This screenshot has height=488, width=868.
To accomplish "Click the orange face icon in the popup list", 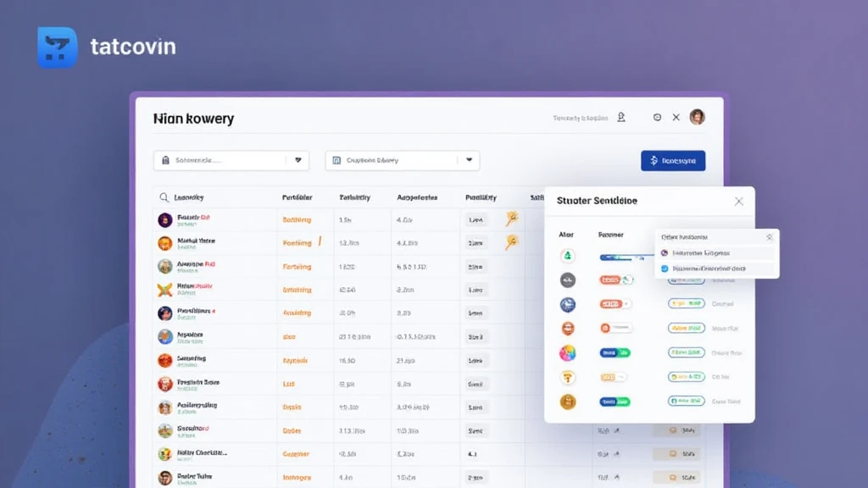I will click(x=567, y=329).
